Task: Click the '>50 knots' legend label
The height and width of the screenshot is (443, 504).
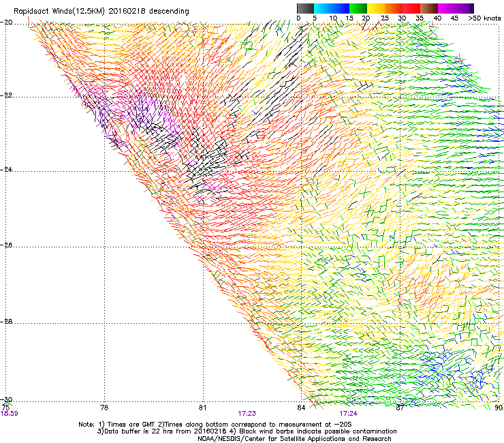Action: point(484,18)
